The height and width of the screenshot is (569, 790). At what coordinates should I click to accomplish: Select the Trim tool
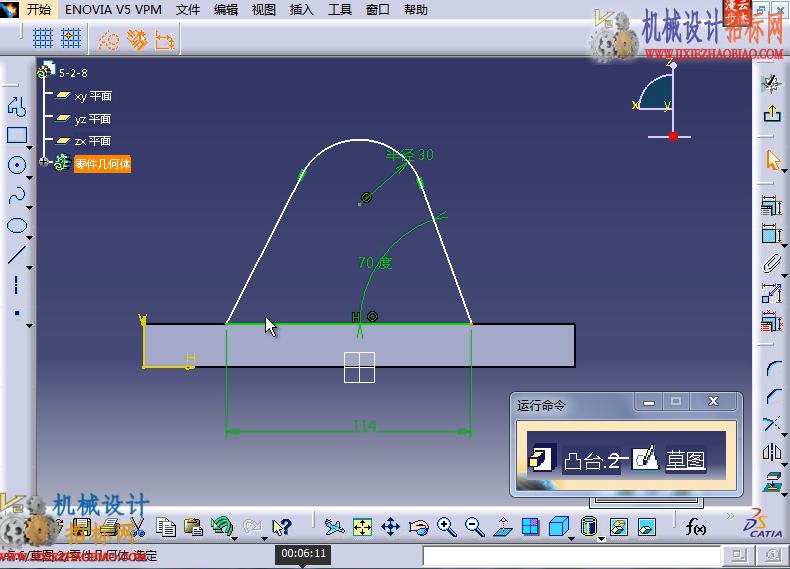click(x=772, y=424)
